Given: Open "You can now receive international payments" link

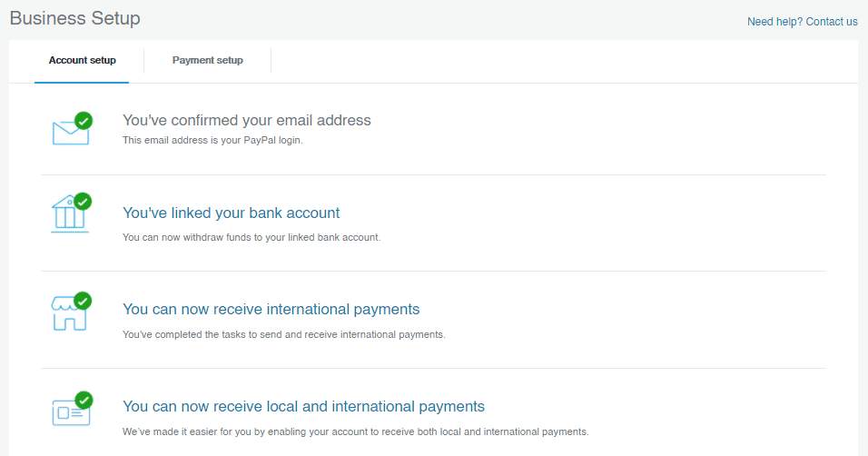Looking at the screenshot, I should pos(271,309).
